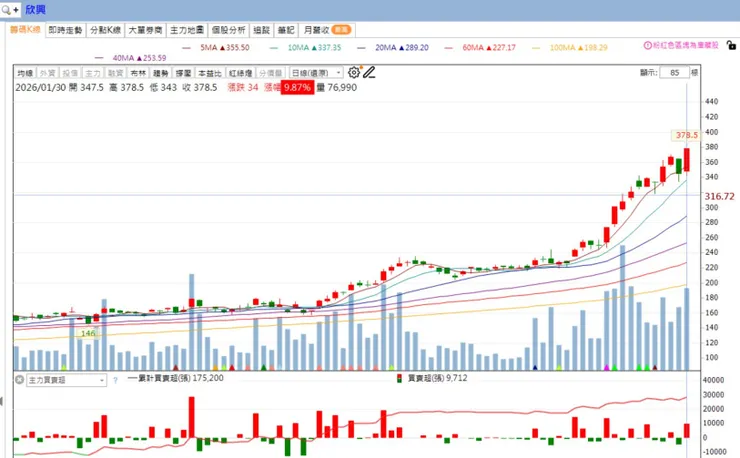Toggle the 趨勢 overlay button

[x=161, y=73]
